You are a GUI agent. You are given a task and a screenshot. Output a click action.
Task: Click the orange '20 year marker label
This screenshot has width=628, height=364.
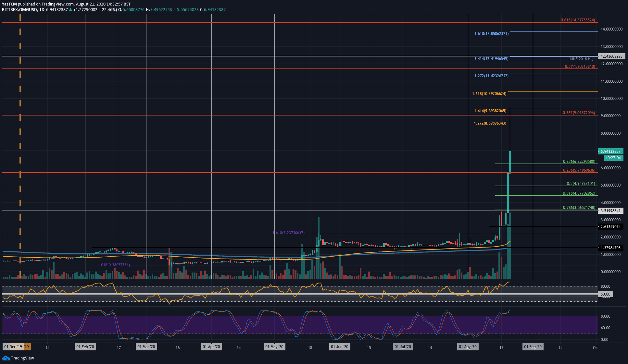pyautogui.click(x=27, y=347)
